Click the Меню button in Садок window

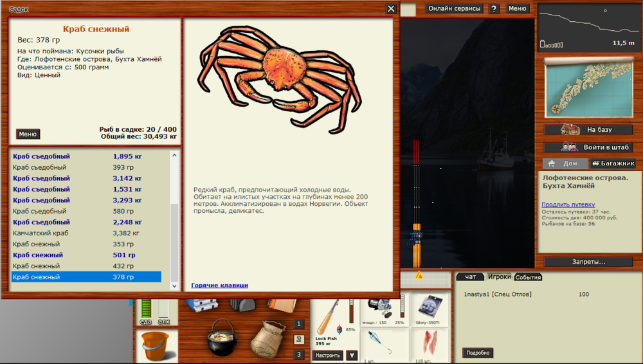pos(28,134)
